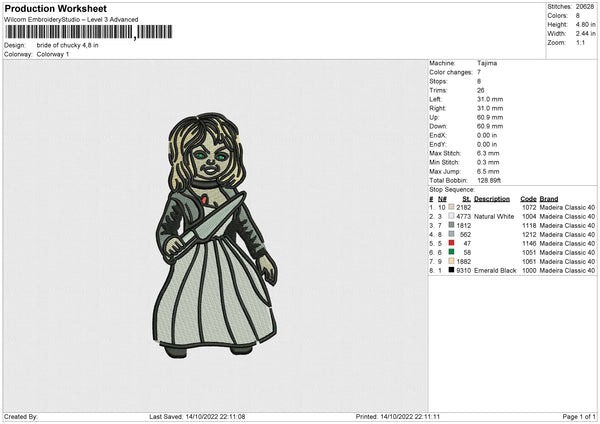Image resolution: width=600 pixels, height=424 pixels.
Task: Click the peach swatch for code 1061
Action: pos(451,261)
